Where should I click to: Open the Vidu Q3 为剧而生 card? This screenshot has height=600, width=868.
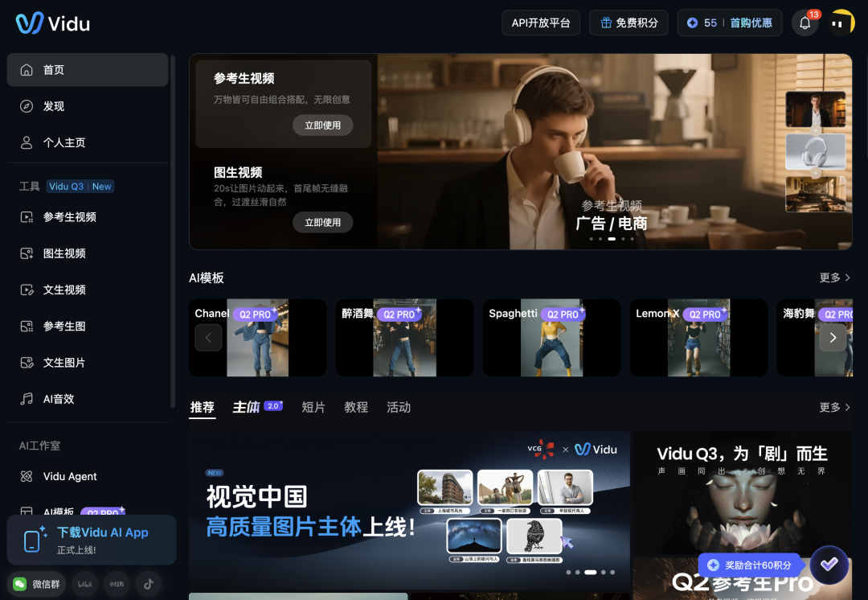tap(743, 493)
